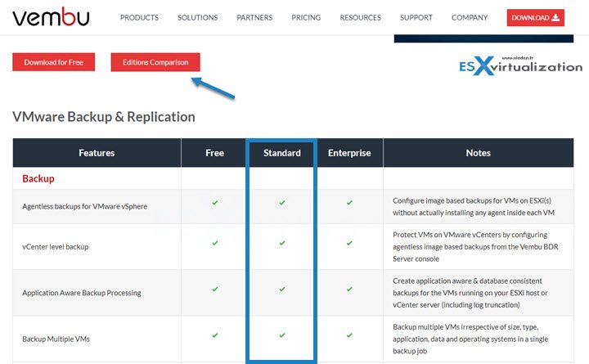Image resolution: width=589 pixels, height=364 pixels.
Task: Click Enterprise checkmark for Backup Multiple VMs
Action: pos(349,335)
